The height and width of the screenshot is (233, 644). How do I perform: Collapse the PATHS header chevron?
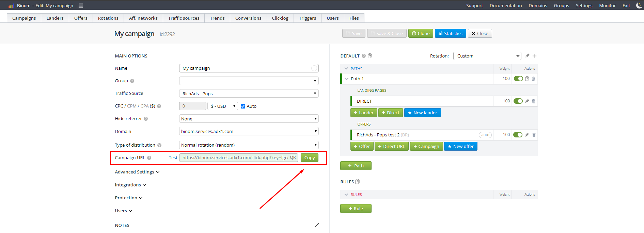click(346, 69)
